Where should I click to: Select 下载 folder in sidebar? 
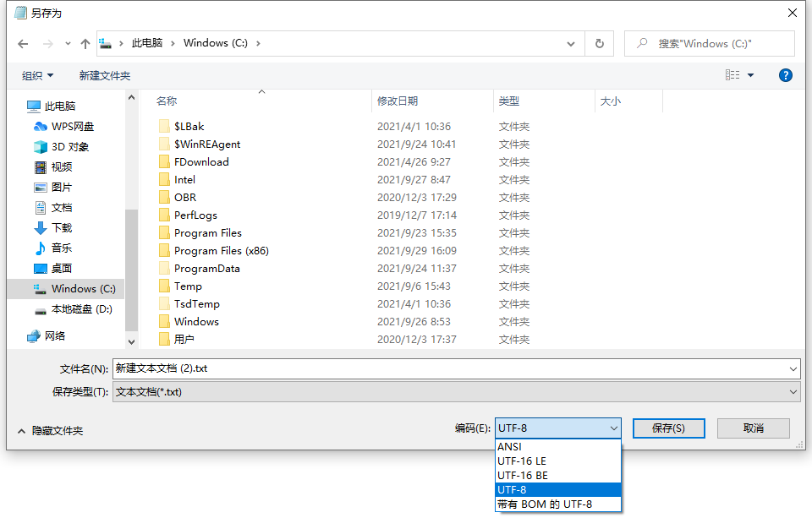tap(52, 227)
